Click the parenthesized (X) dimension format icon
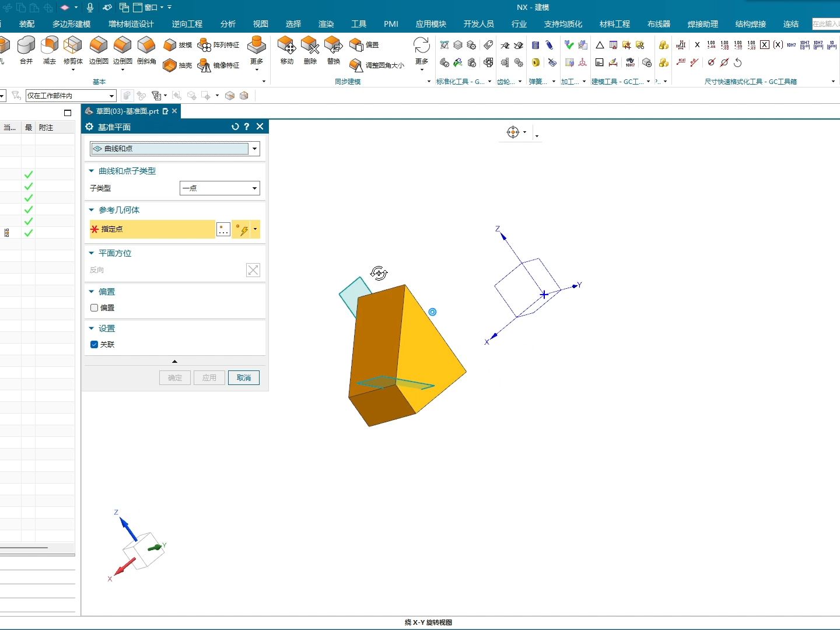Image resolution: width=840 pixels, height=630 pixels. point(778,45)
